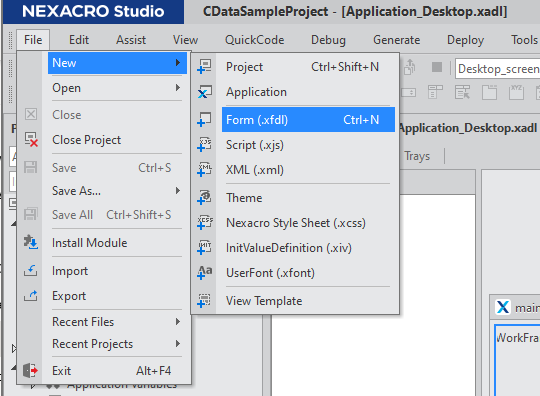Expand the Recent Projects submenu arrow
Viewport: 540px width, 396px height.
(178, 344)
